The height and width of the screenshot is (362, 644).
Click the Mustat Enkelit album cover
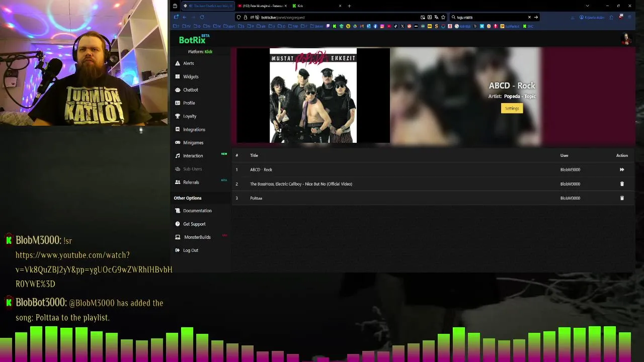313,96
